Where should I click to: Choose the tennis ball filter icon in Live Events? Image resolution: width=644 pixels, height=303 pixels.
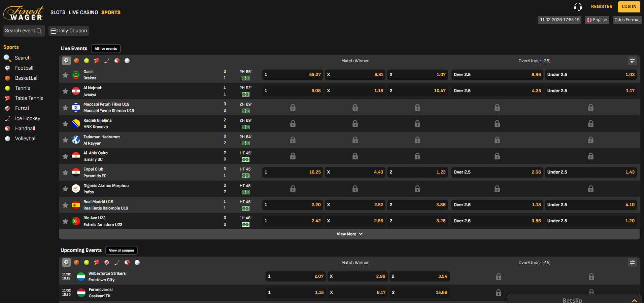(x=87, y=61)
